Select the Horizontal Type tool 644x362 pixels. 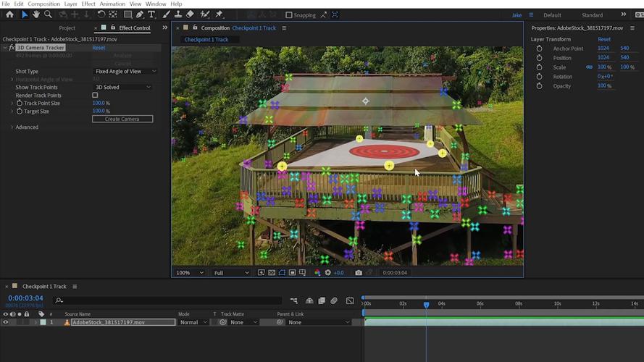point(151,14)
